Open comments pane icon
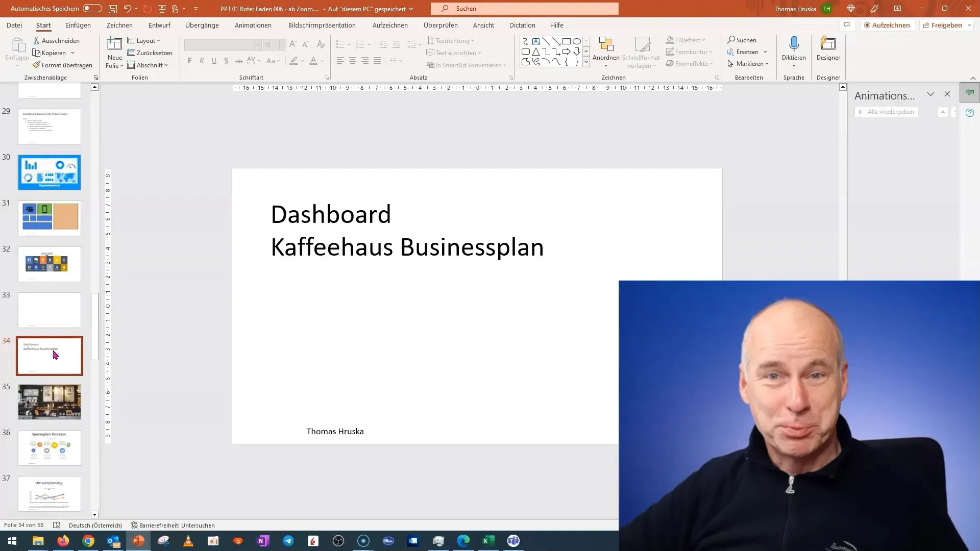980x551 pixels. coord(847,25)
